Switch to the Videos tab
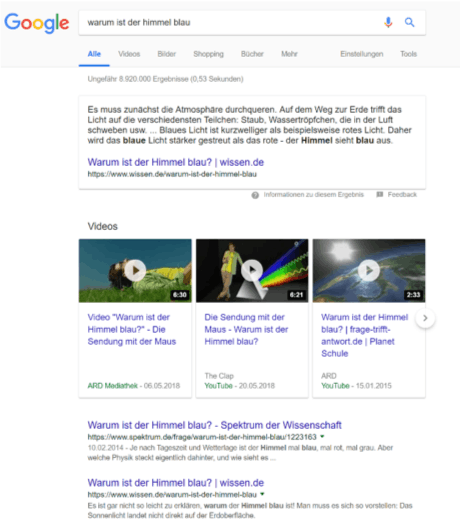Screen dimensions: 460x527 click(129, 54)
